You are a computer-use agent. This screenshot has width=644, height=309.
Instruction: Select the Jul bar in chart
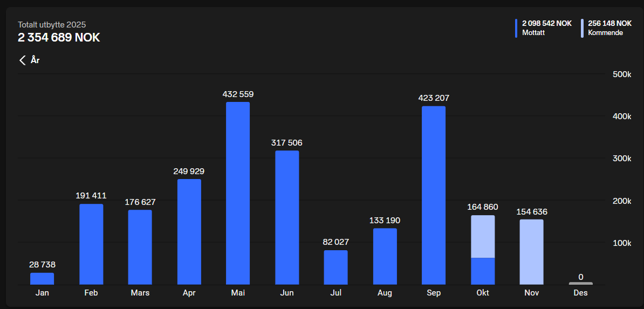click(335, 267)
